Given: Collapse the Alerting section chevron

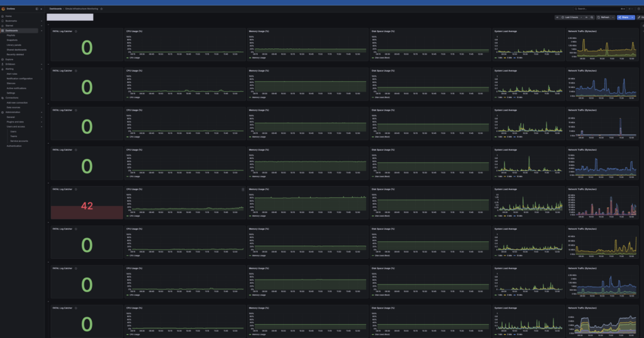Looking at the screenshot, I should point(42,69).
